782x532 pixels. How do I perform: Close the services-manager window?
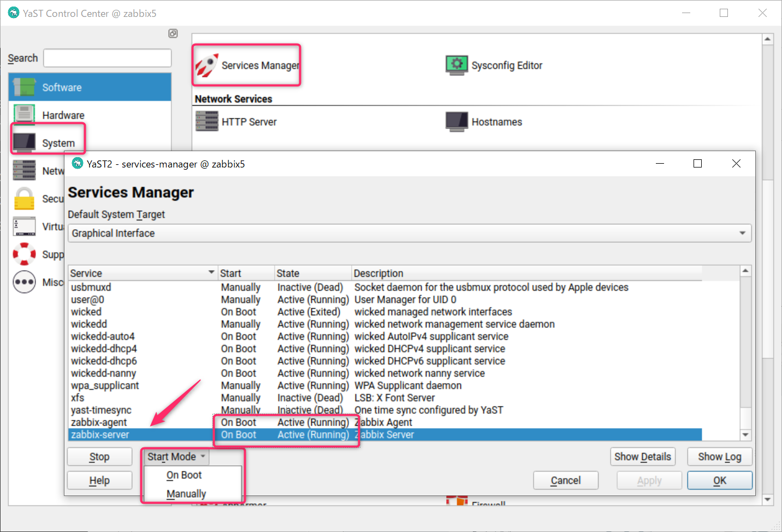click(736, 163)
